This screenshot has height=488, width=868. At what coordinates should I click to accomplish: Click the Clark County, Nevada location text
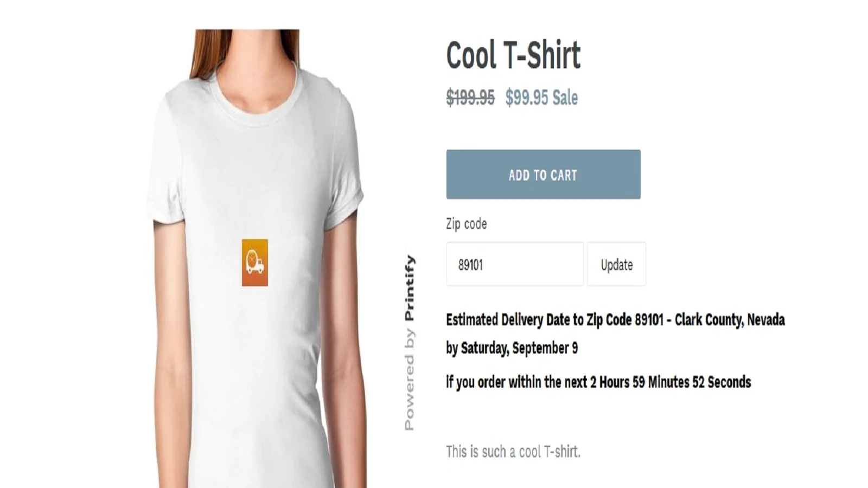(730, 320)
